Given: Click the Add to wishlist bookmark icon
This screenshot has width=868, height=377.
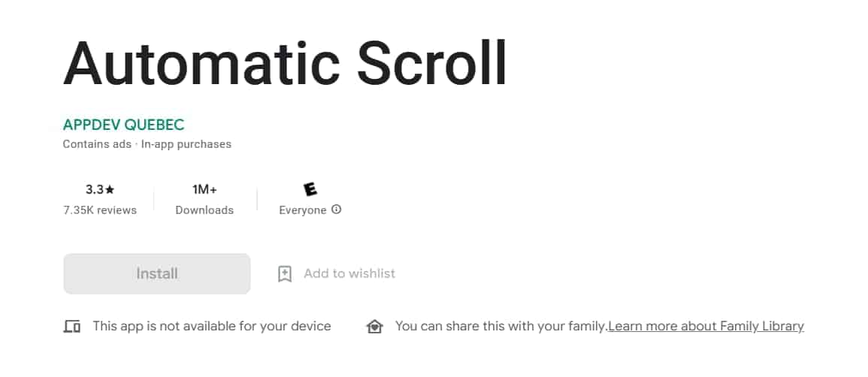Looking at the screenshot, I should (285, 274).
